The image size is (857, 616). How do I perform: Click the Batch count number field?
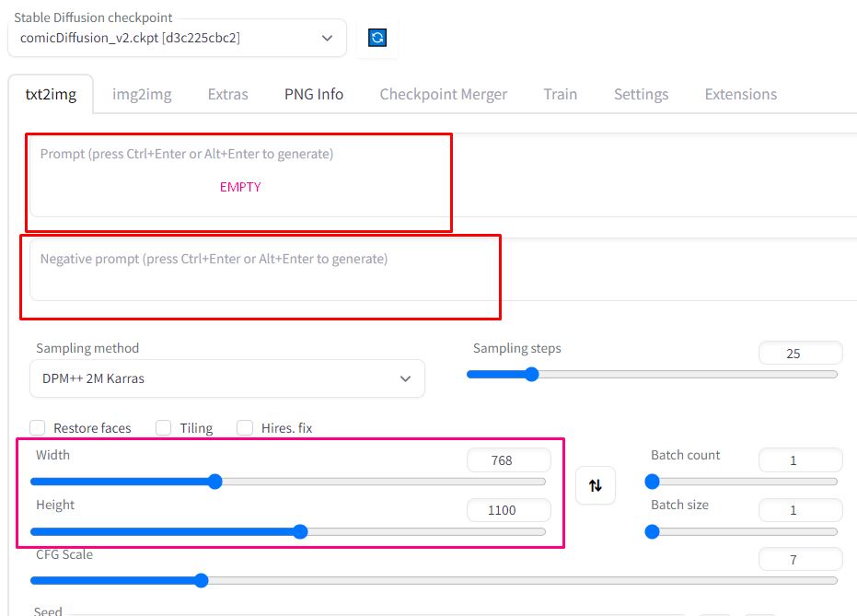pyautogui.click(x=800, y=460)
